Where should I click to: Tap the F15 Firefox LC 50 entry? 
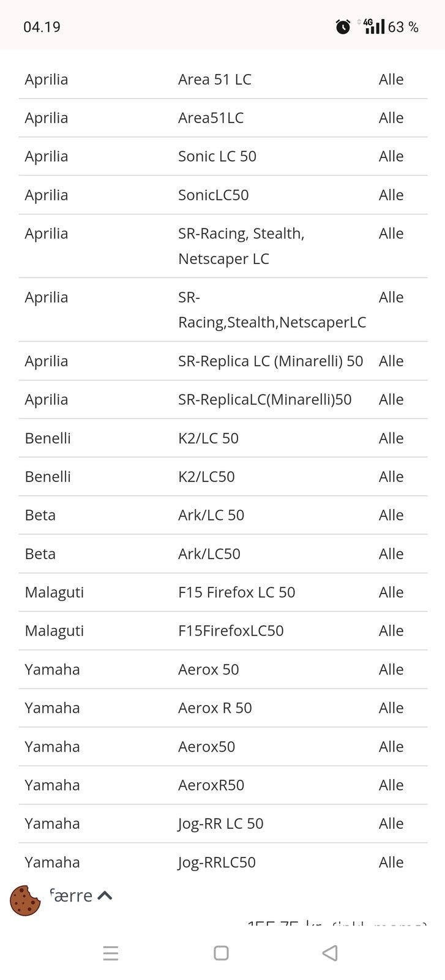click(x=236, y=593)
